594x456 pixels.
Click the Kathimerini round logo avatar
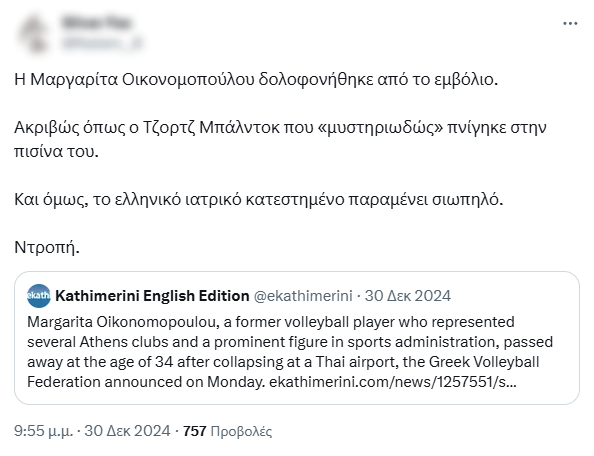pyautogui.click(x=39, y=296)
